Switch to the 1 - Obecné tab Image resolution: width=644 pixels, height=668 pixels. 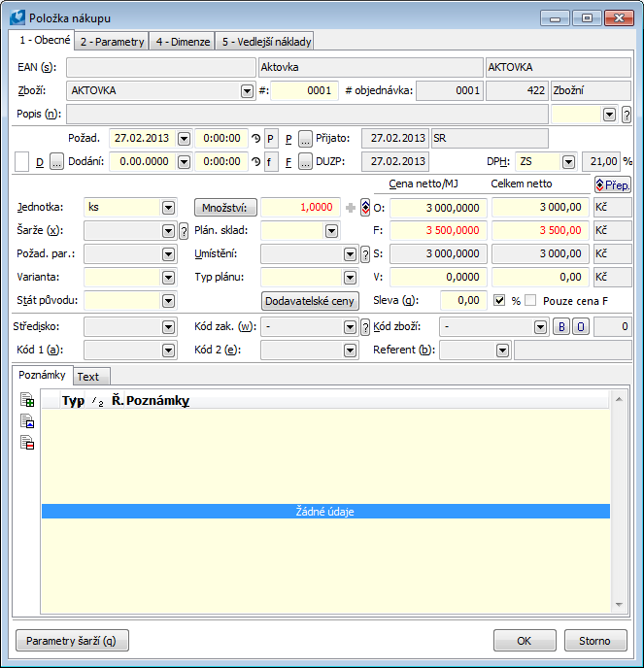pos(42,40)
